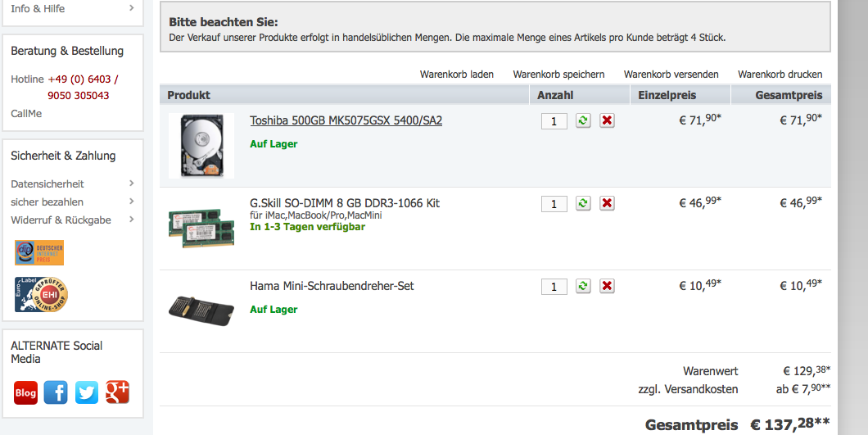Select Warenkorb speichern option
This screenshot has height=435, width=868.
click(558, 75)
